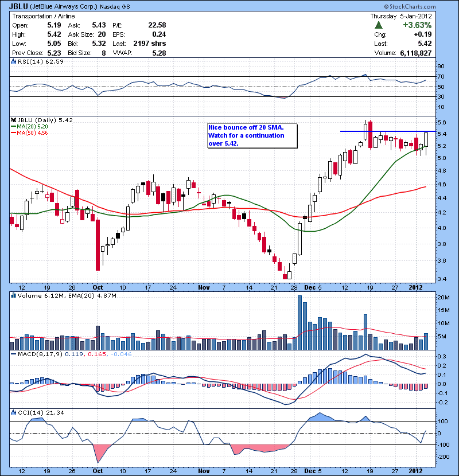The height and width of the screenshot is (476, 459).
Task: Click the 5.6 price axis label
Action: point(442,122)
